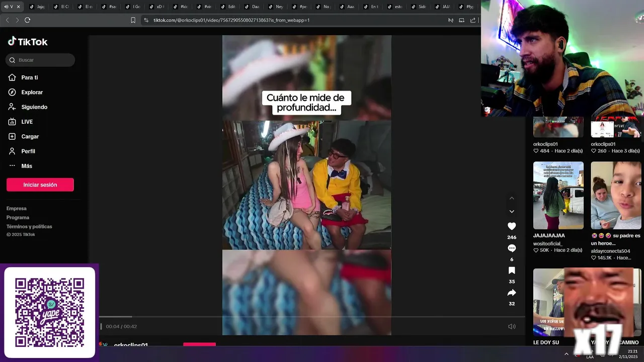
Task: Bookmark the page in the address bar
Action: (133, 20)
